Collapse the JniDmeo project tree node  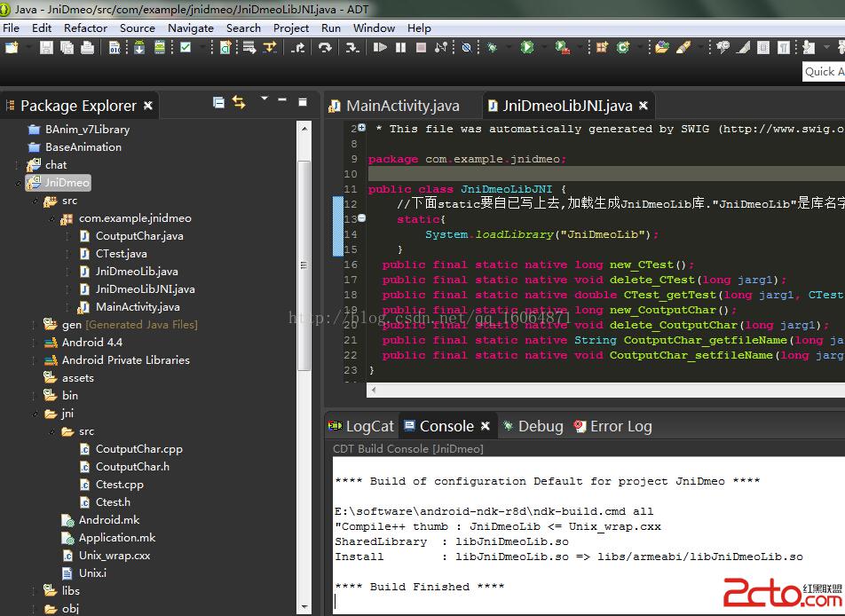coord(19,183)
